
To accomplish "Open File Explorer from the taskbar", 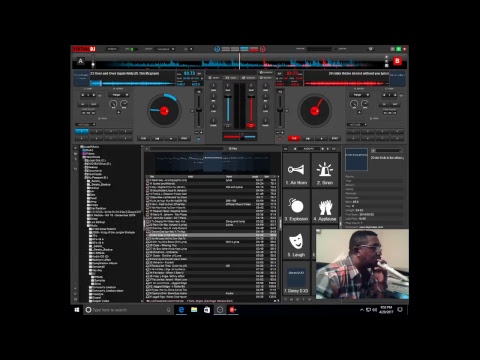I will click(x=194, y=310).
